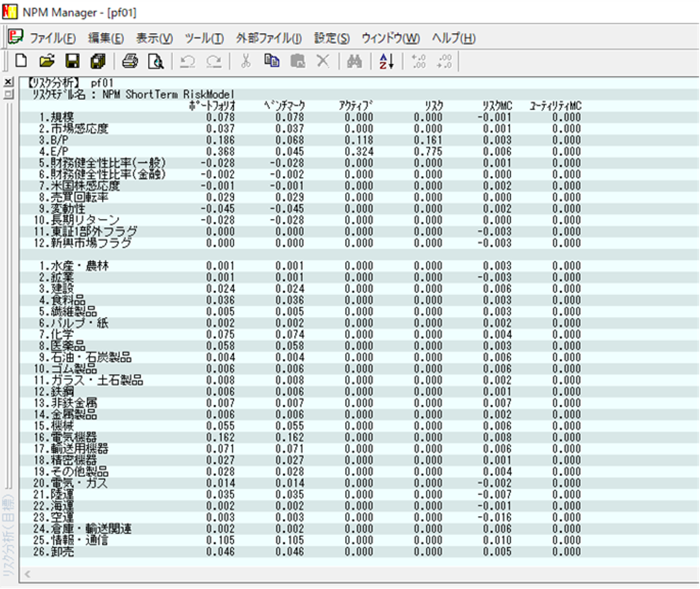Open Print Preview from the toolbar
The width and height of the screenshot is (700, 589).
155,61
